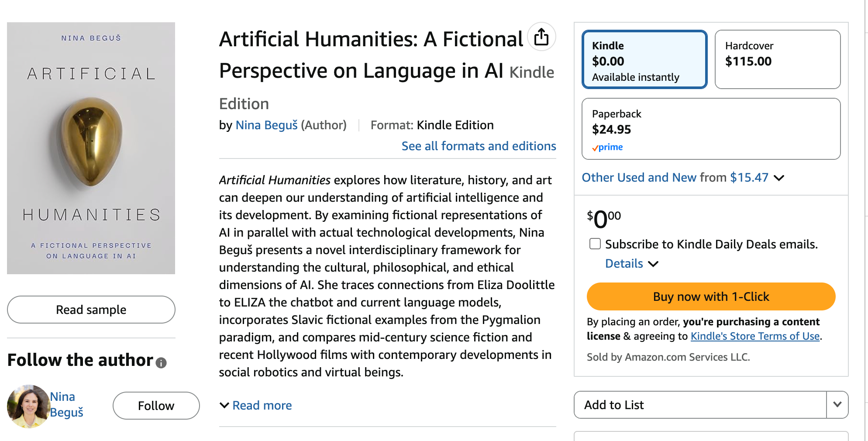Click Nina Beguš author link in byline
This screenshot has width=868, height=441.
pyautogui.click(x=266, y=125)
